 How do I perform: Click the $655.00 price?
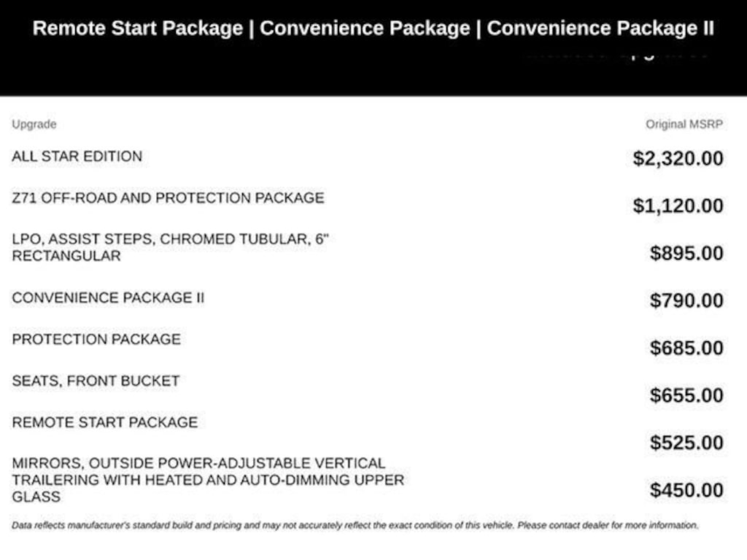click(686, 395)
